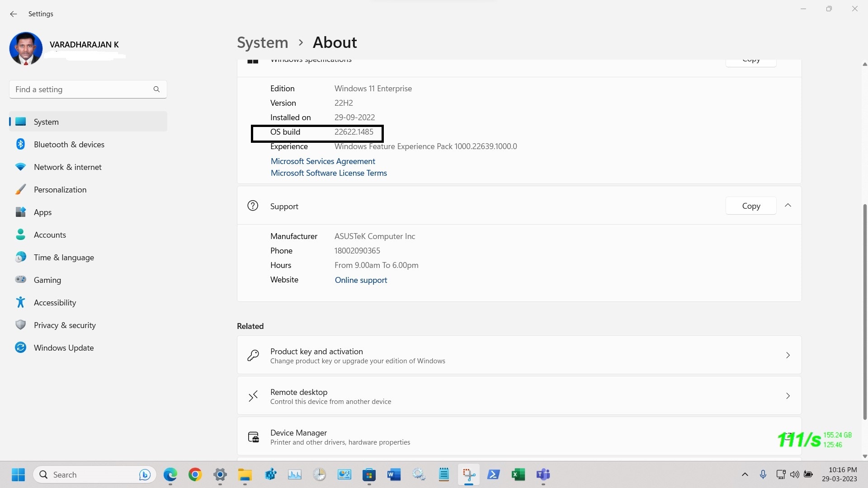Screen dimensions: 868x488
Task: Open Accessibility settings
Action: coord(88,302)
